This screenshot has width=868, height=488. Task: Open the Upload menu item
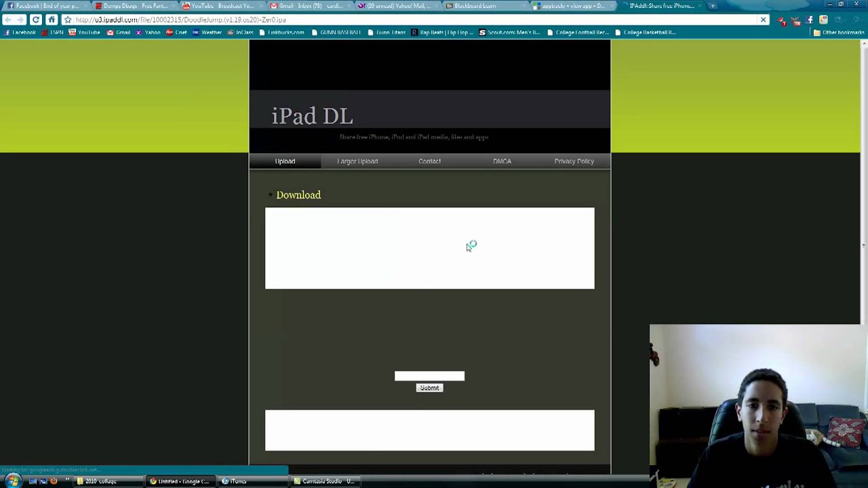click(x=285, y=161)
